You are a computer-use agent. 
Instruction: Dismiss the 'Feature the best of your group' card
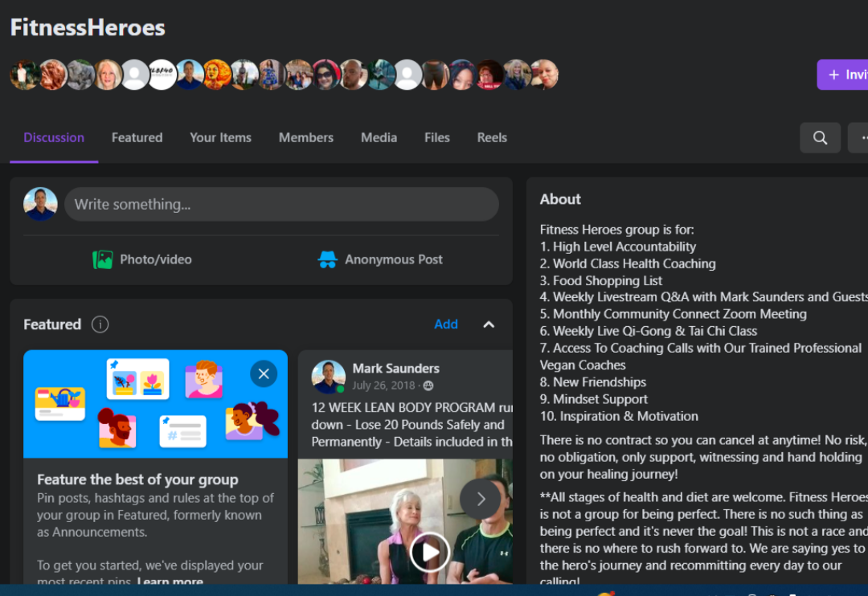tap(264, 374)
